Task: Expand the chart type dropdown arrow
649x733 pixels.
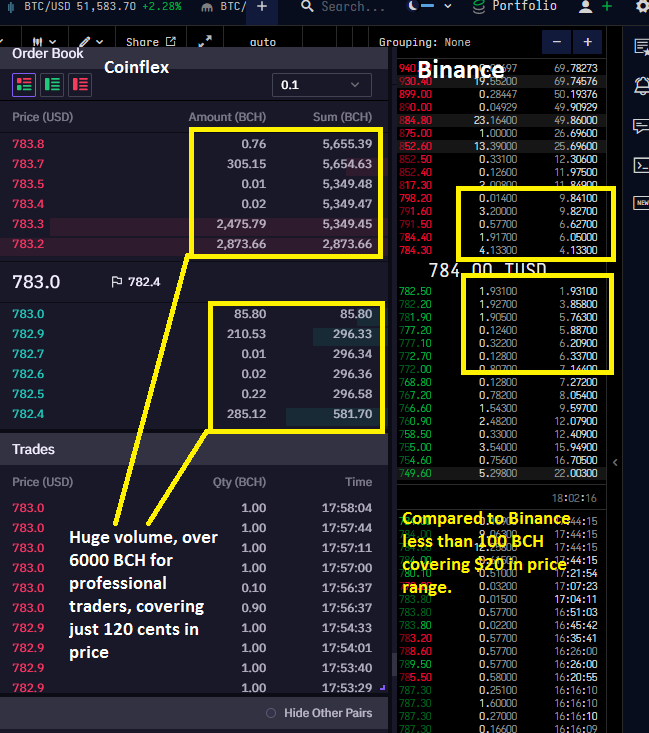Action: pos(53,42)
